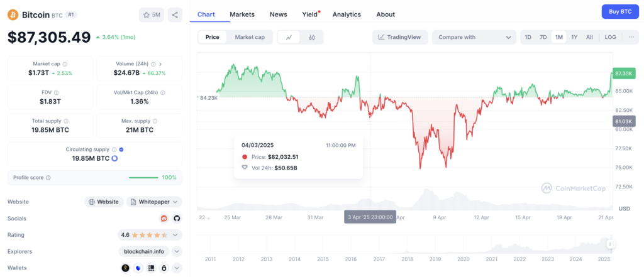Click the 81.03K price axis label
The height and width of the screenshot is (277, 644).
pos(623,121)
